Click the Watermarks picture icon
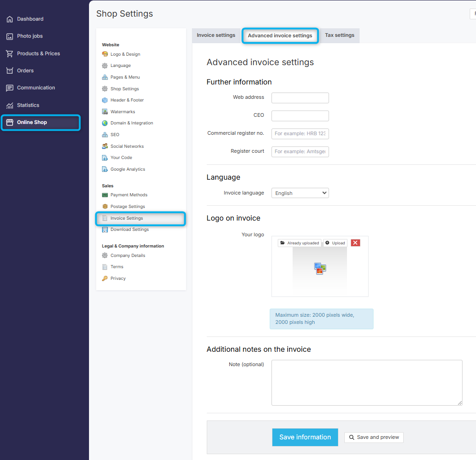Image resolution: width=476 pixels, height=460 pixels. pyautogui.click(x=105, y=112)
